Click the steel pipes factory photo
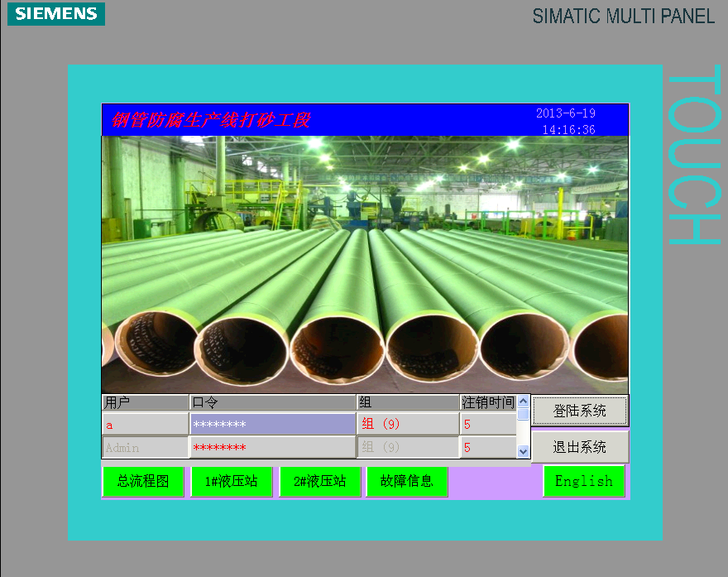Screen dimensions: 728x577 [365, 264]
